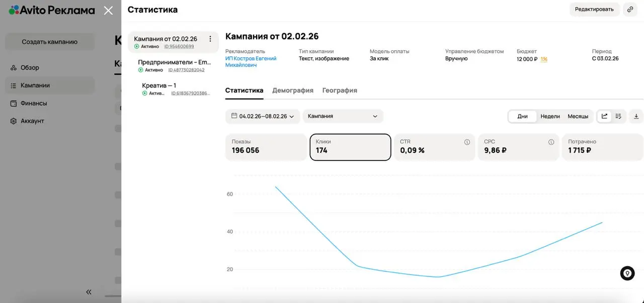The height and width of the screenshot is (303, 644).
Task: Click the Обзор sidebar icon
Action: point(14,68)
